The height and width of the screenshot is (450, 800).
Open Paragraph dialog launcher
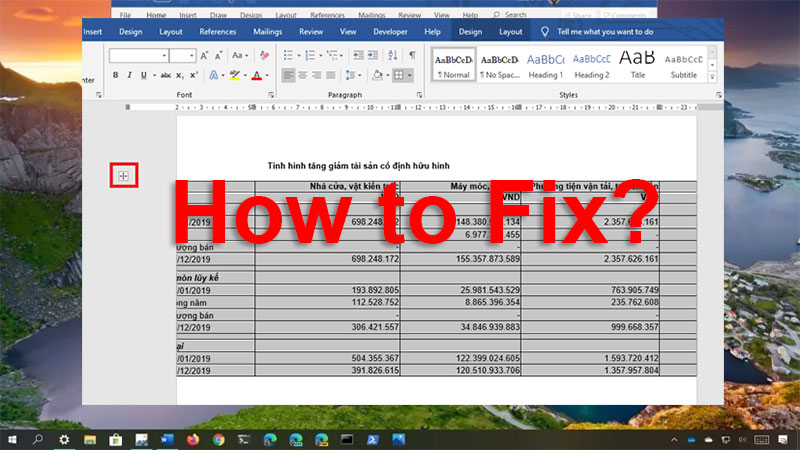419,95
